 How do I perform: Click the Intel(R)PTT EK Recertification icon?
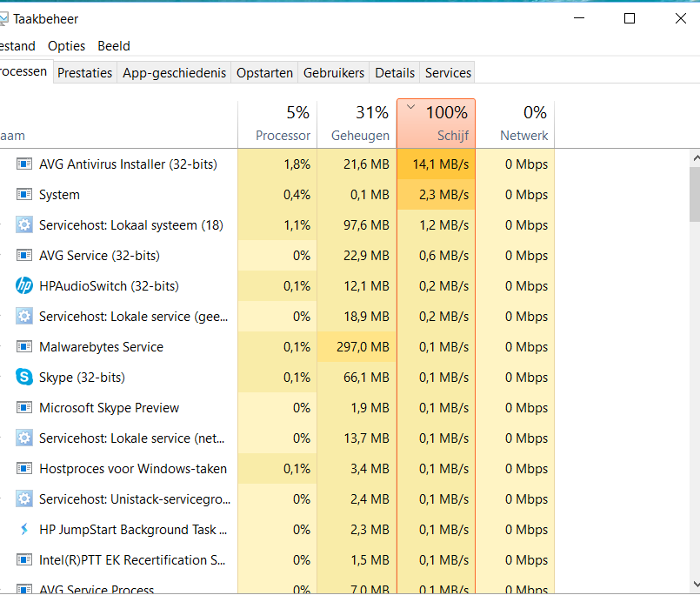point(24,559)
